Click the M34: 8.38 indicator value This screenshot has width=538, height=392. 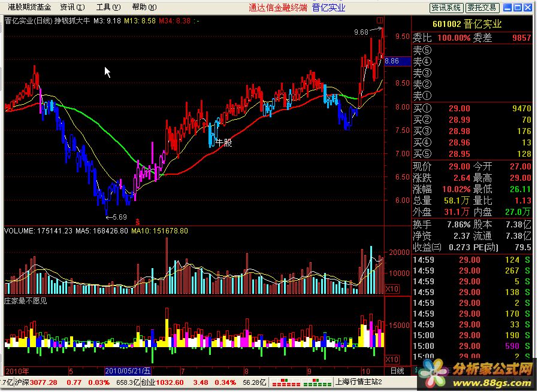point(174,21)
